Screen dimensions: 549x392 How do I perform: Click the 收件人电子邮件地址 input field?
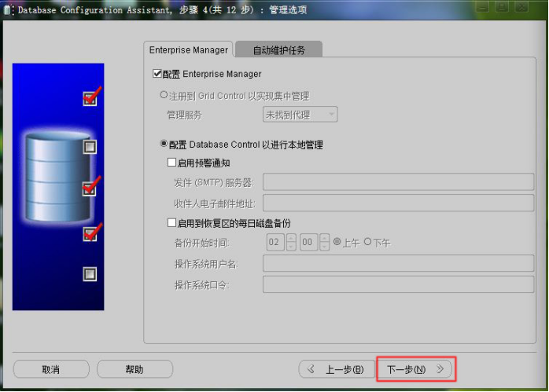[398, 203]
